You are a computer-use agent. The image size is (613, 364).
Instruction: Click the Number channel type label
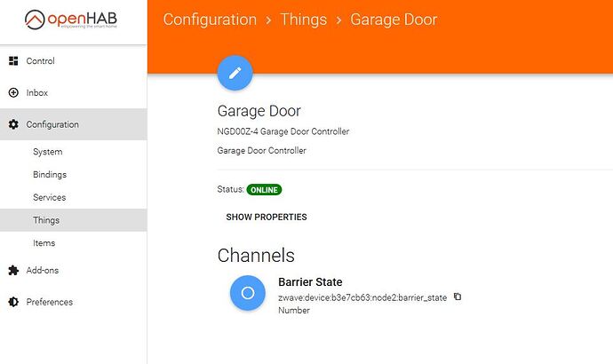coord(294,310)
